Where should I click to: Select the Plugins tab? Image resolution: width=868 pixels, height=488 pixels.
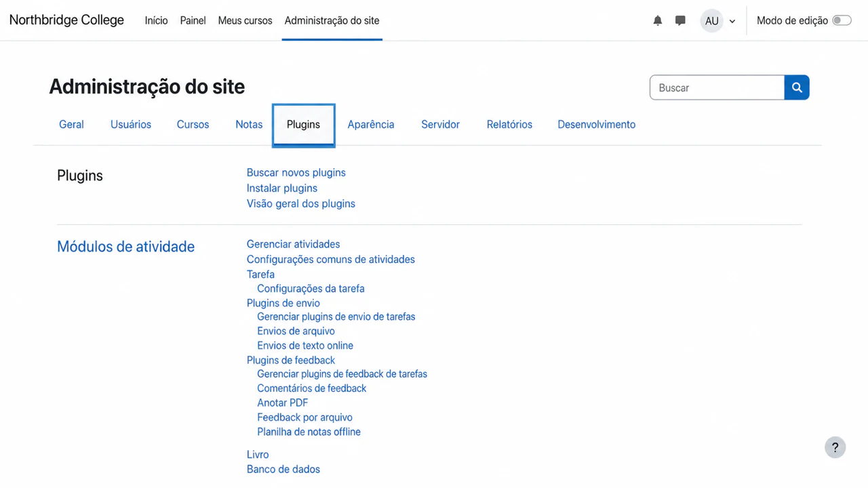tap(303, 125)
